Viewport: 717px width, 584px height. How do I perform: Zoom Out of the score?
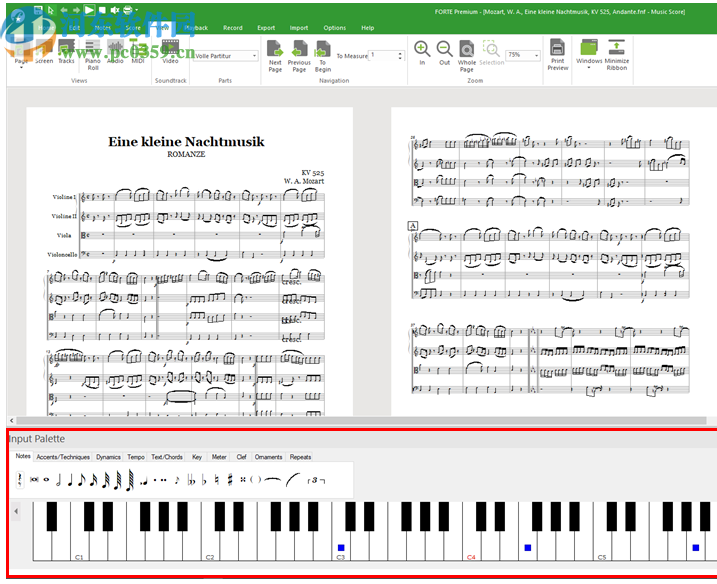[x=444, y=53]
